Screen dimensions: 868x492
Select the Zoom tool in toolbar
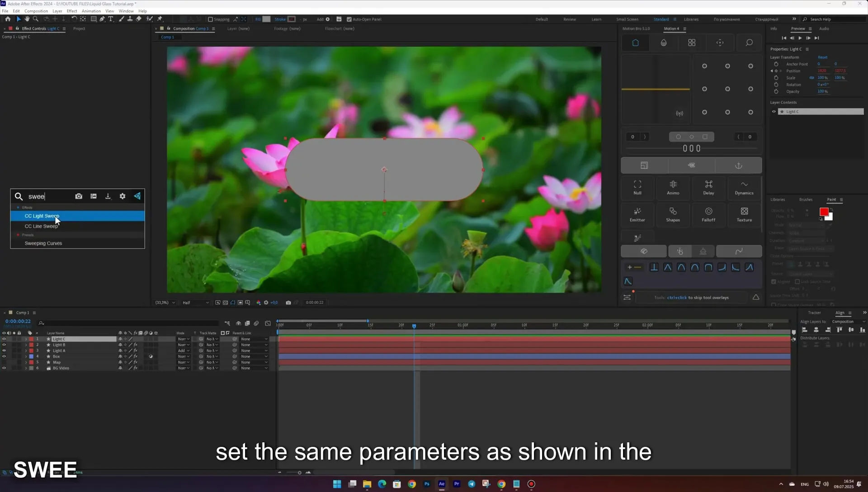pyautogui.click(x=36, y=19)
